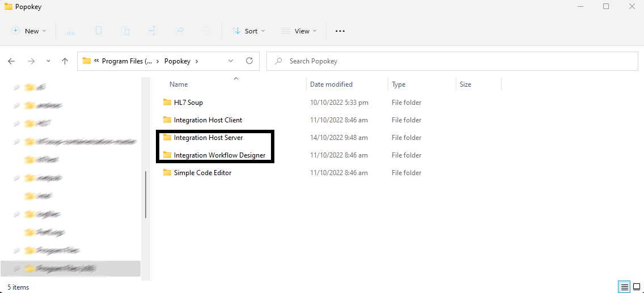Viewport: 644px width, 293px height.
Task: Click the Popokey breadcrumb segment
Action: (177, 61)
